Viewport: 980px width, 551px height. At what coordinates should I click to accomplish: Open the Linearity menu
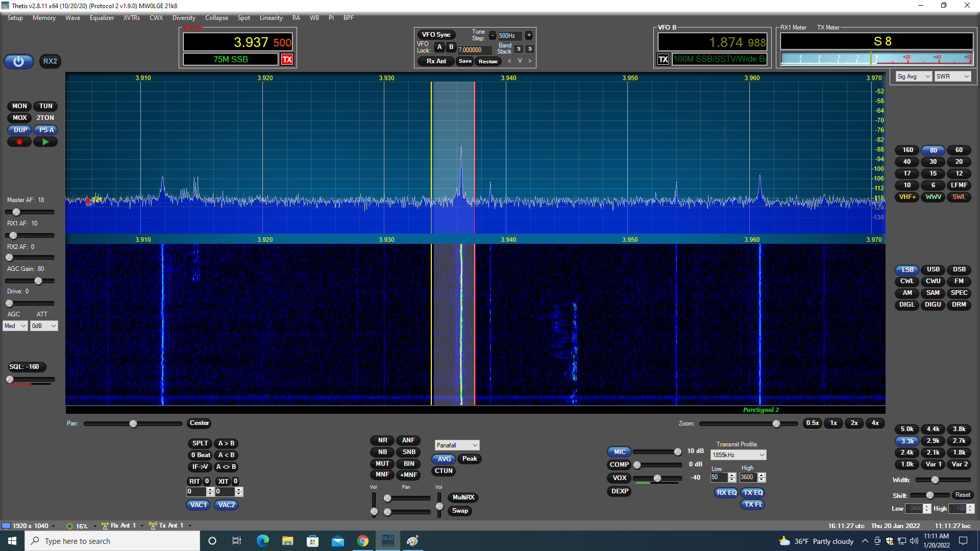[271, 18]
